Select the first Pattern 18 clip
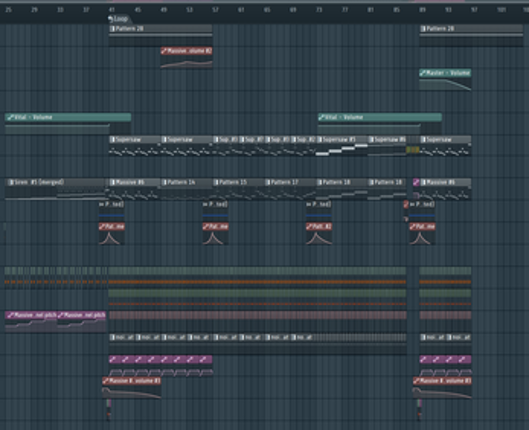 tap(342, 182)
